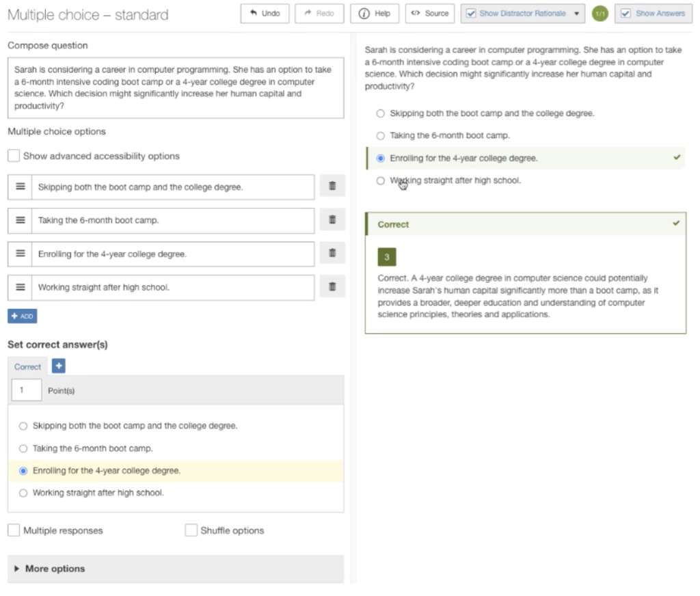Open the Source code view

click(430, 13)
